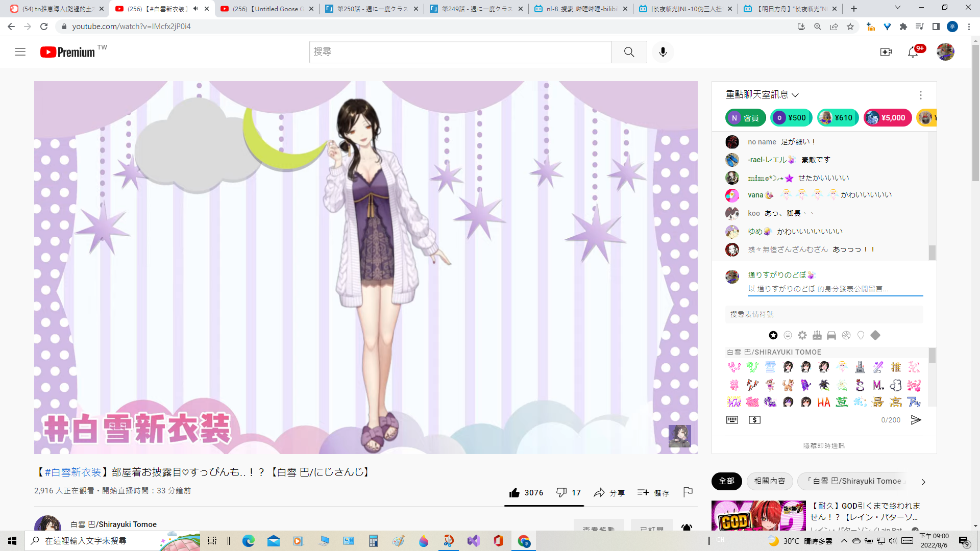Select the starred channel emoji category
Screen dimensions: 980x551
coord(773,335)
